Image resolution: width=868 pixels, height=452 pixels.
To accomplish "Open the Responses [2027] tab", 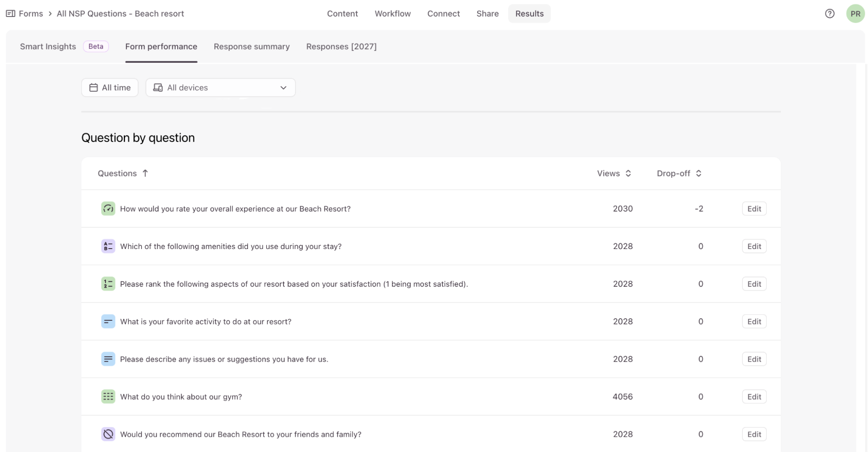I will [341, 47].
